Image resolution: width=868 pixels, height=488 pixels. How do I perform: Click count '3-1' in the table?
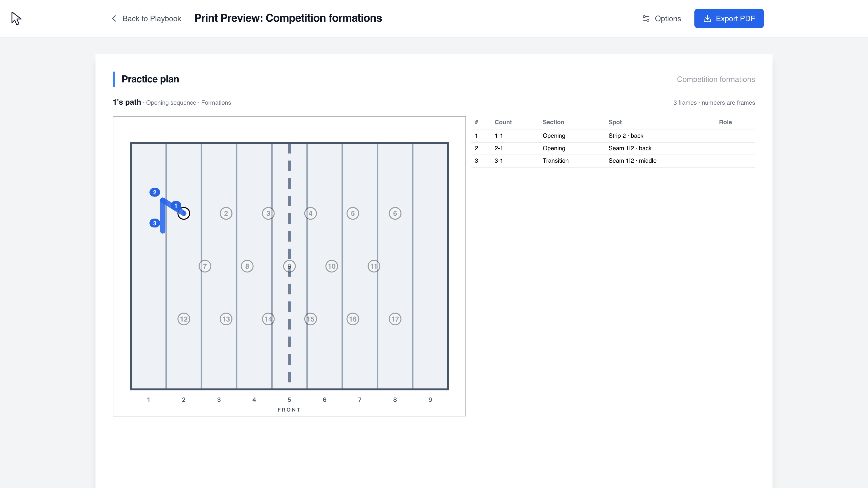498,161
